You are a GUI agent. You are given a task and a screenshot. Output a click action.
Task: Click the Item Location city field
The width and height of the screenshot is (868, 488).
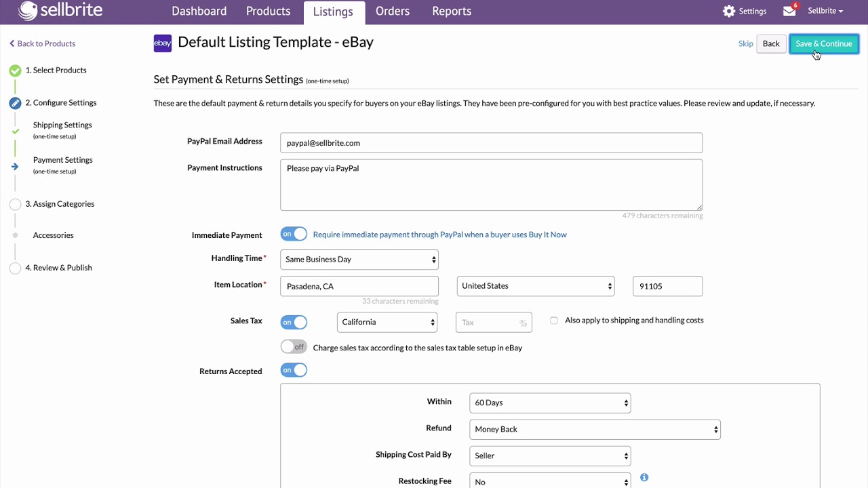[x=359, y=286]
